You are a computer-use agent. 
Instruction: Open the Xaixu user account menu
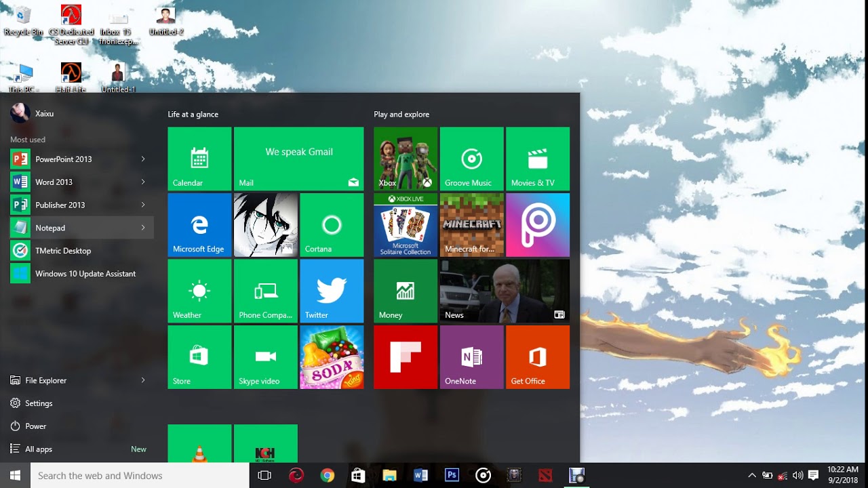click(33, 113)
